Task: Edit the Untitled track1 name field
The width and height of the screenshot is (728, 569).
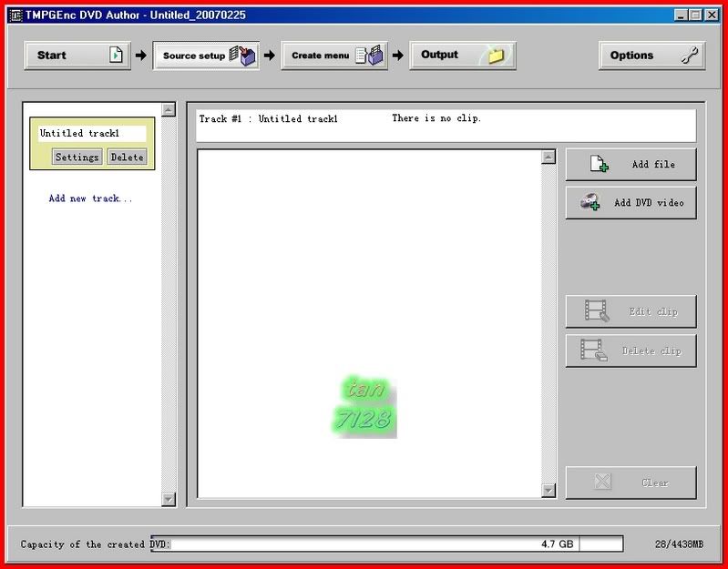Action: point(92,134)
